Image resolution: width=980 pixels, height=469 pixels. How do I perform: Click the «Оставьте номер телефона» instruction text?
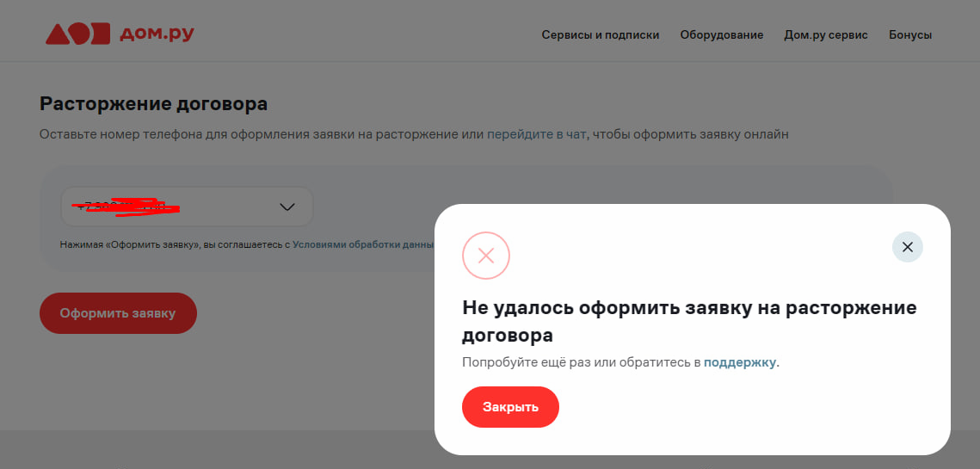(258, 134)
